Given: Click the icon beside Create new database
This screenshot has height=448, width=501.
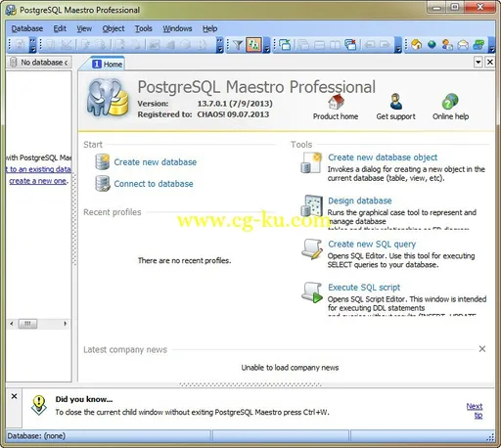Looking at the screenshot, I should 102,162.
